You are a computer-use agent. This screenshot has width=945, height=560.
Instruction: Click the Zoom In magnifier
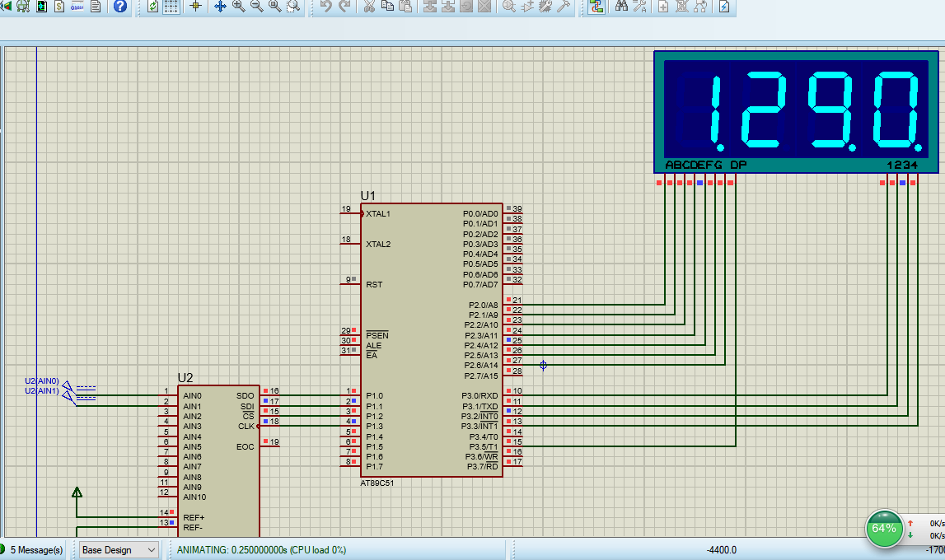pos(239,7)
